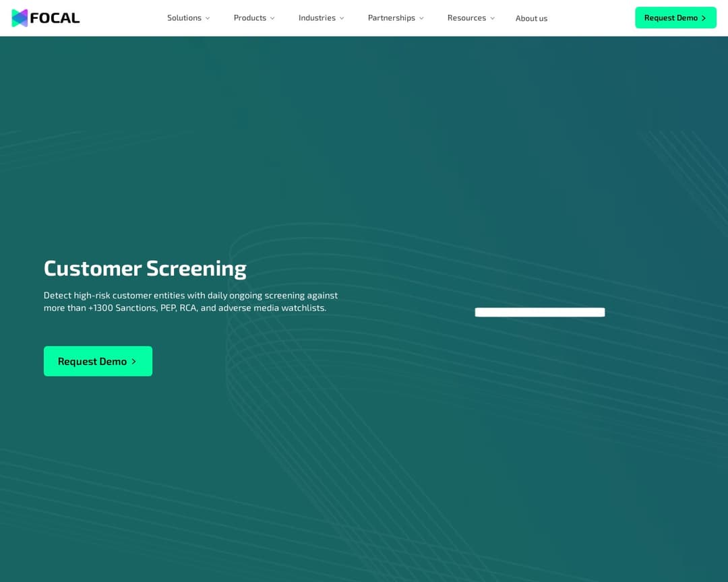This screenshot has height=582, width=728.
Task: Go to the About us page
Action: pos(531,18)
